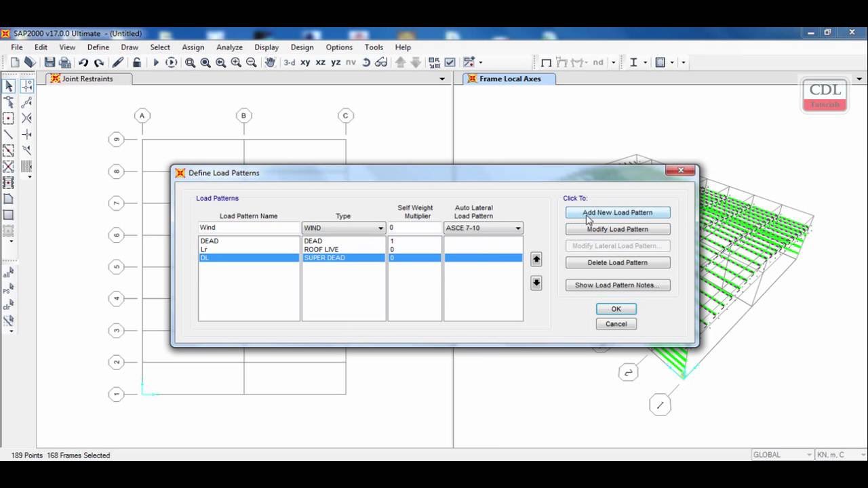The image size is (868, 488).
Task: Select the Draw Special Joint tool
Action: click(x=9, y=119)
